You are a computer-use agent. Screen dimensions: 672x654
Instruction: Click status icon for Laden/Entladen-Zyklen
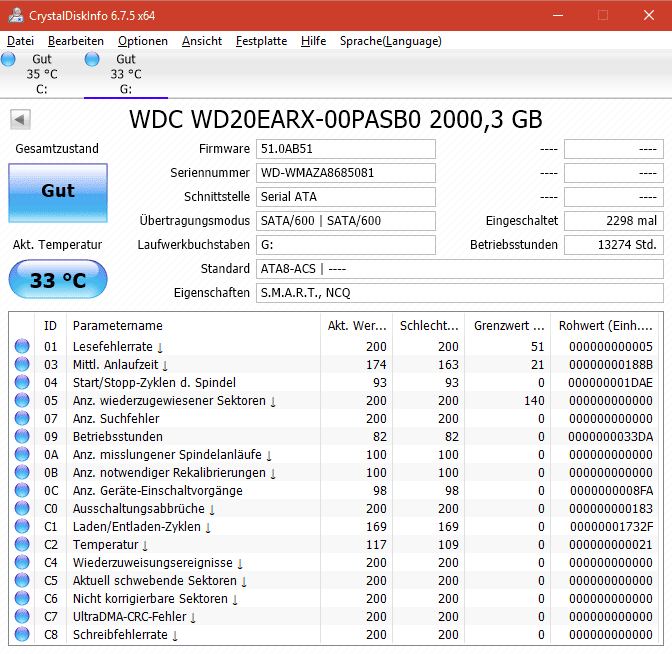(x=22, y=526)
